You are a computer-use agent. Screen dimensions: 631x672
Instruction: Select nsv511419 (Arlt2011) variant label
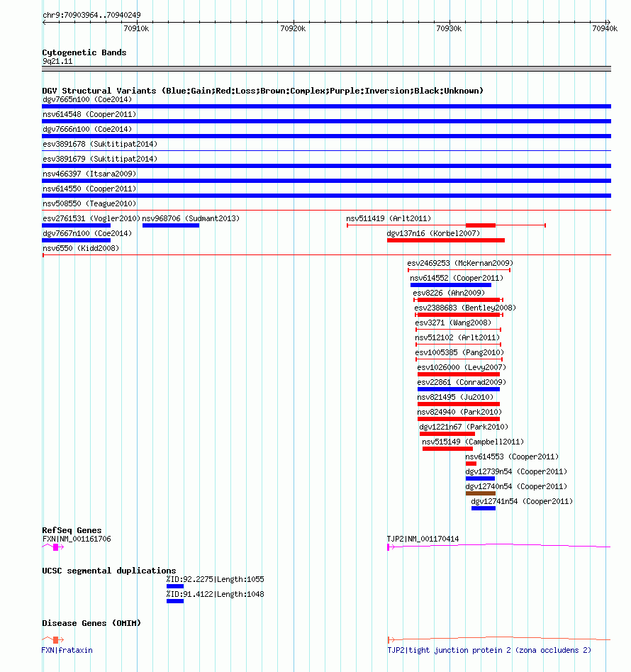389,218
